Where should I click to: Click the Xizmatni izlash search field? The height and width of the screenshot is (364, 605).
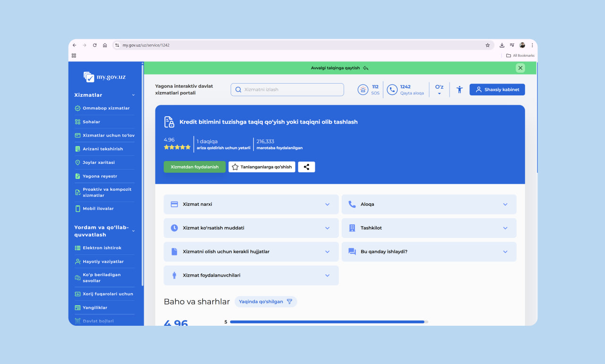tap(287, 90)
